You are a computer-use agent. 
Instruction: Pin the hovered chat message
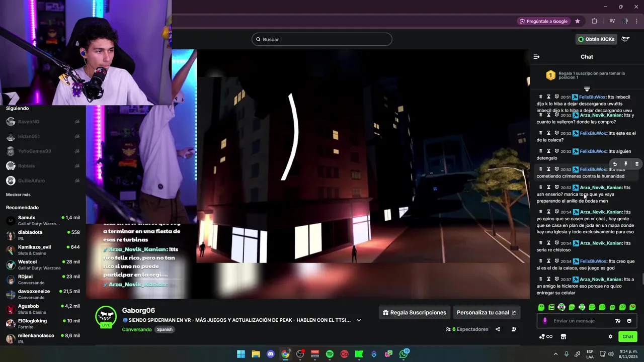click(x=626, y=164)
